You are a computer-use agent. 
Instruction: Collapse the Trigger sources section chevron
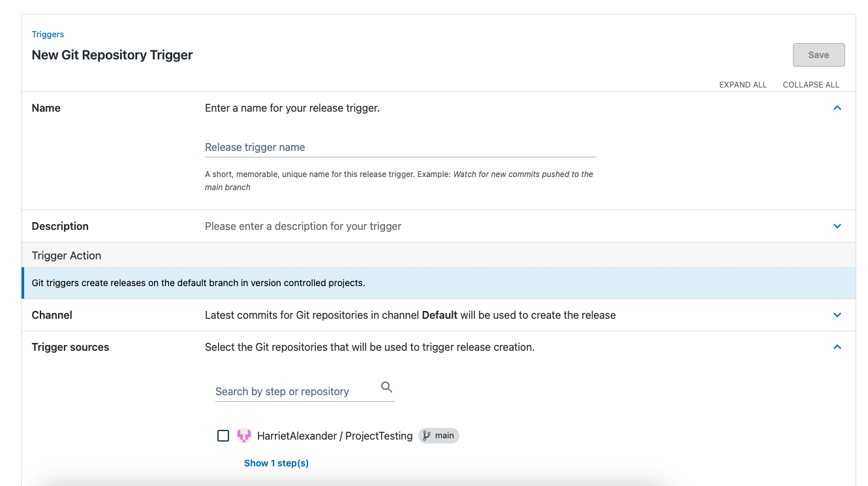click(837, 347)
